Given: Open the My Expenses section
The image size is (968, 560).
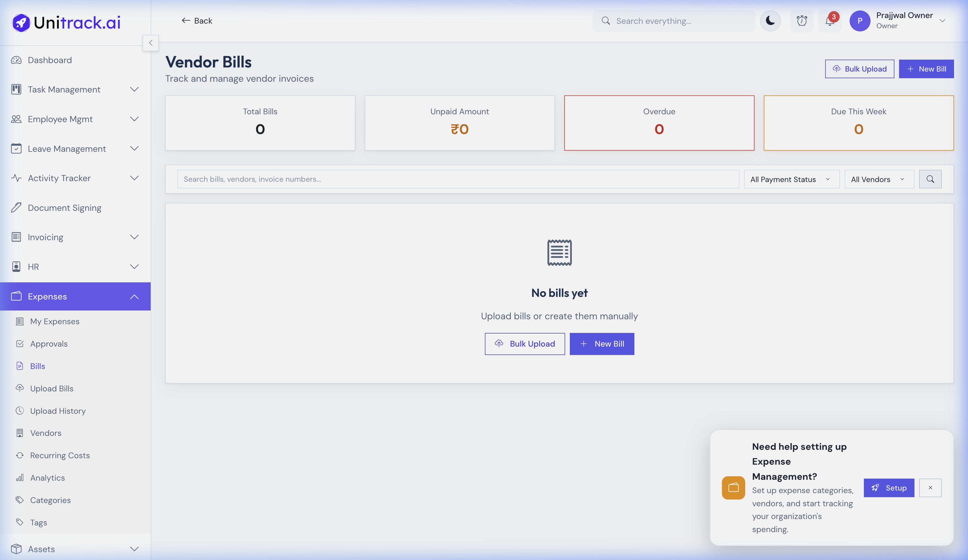Looking at the screenshot, I should (55, 321).
